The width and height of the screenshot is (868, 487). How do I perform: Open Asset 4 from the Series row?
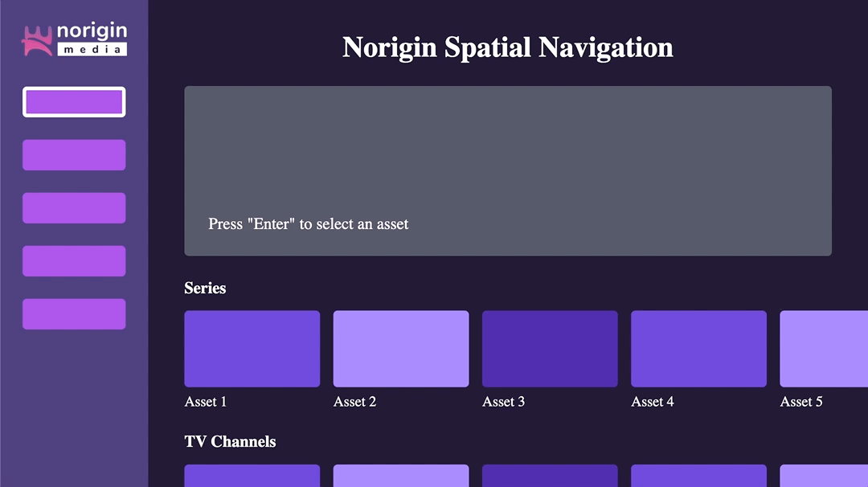click(x=698, y=348)
